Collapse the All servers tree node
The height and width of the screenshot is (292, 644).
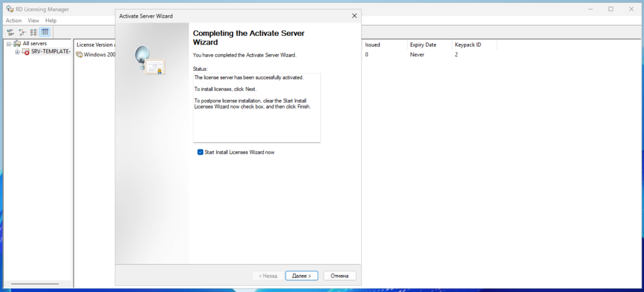pyautogui.click(x=9, y=43)
